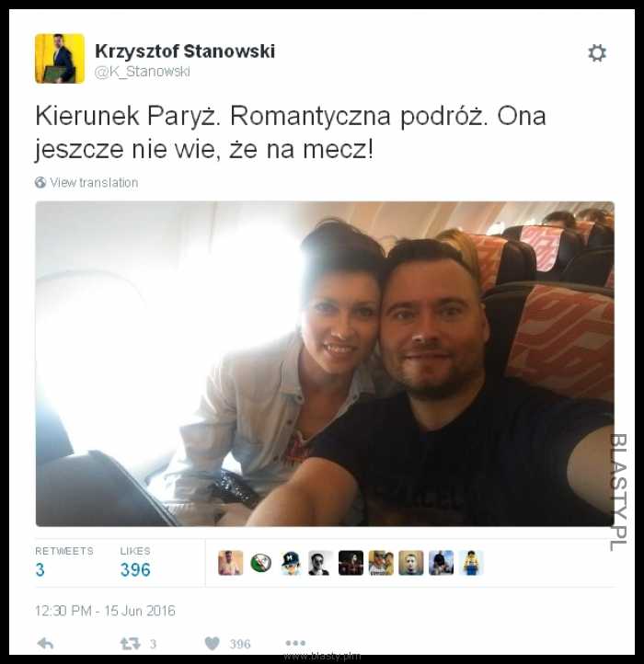This screenshot has height=664, width=644.
Task: Click the globe icon next to View translation
Action: 40,182
